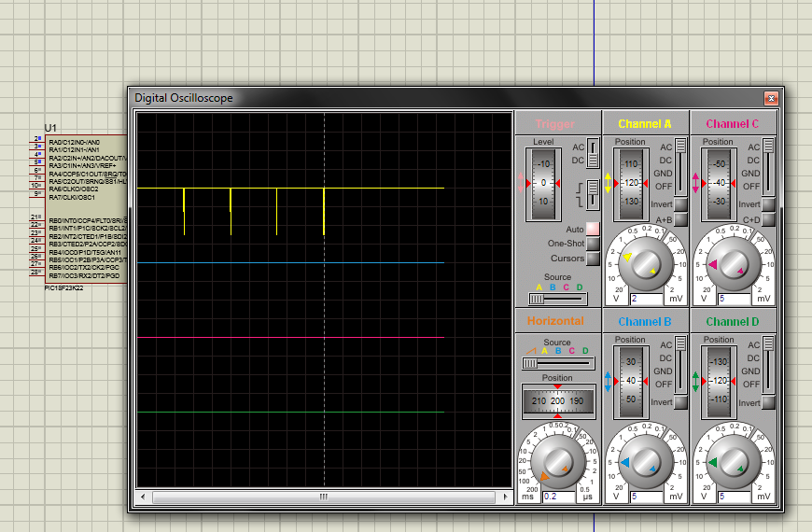812x532 pixels.
Task: Click yellow A under Trigger Source
Action: [x=539, y=287]
